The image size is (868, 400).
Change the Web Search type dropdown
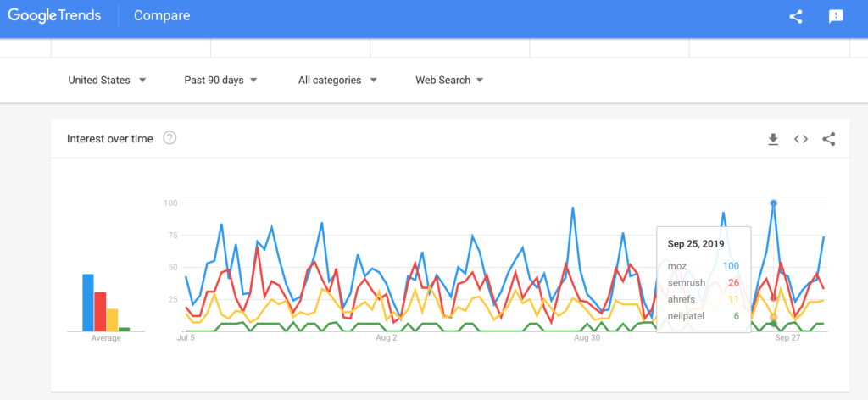[449, 81]
